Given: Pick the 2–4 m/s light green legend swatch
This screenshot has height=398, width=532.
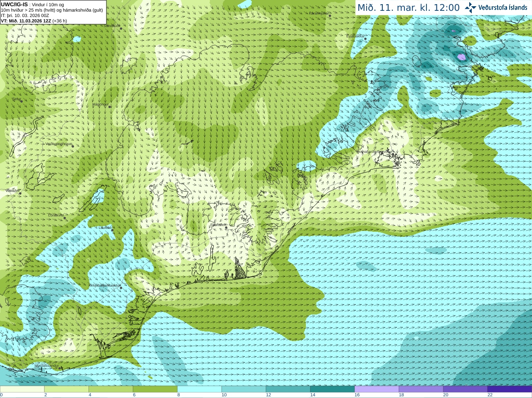Looking at the screenshot, I should 66,389.
